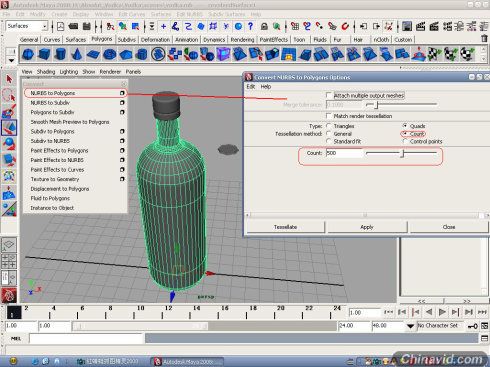Click the snap to curve icon
Viewport: 490px width, 367px height.
tap(307, 26)
